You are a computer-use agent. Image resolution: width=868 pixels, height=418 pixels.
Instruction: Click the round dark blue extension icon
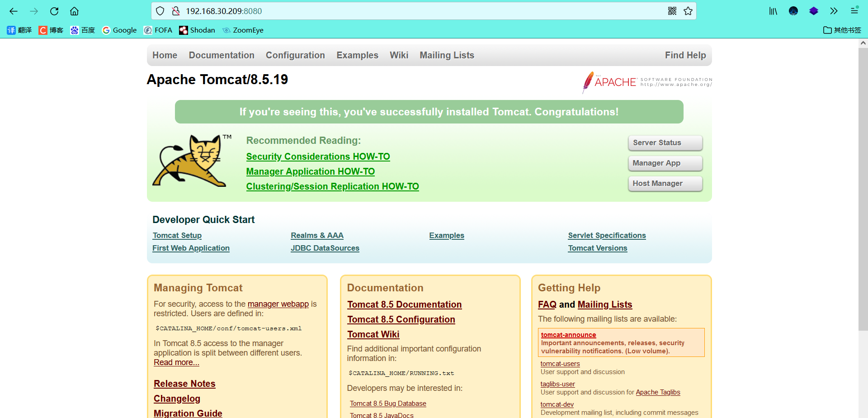pos(793,11)
